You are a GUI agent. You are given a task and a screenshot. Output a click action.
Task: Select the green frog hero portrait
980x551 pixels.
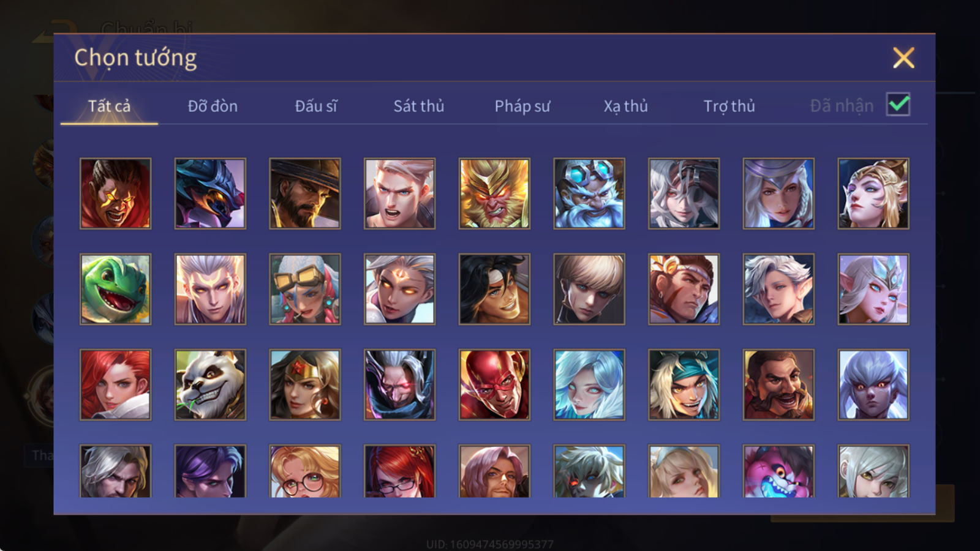[115, 289]
